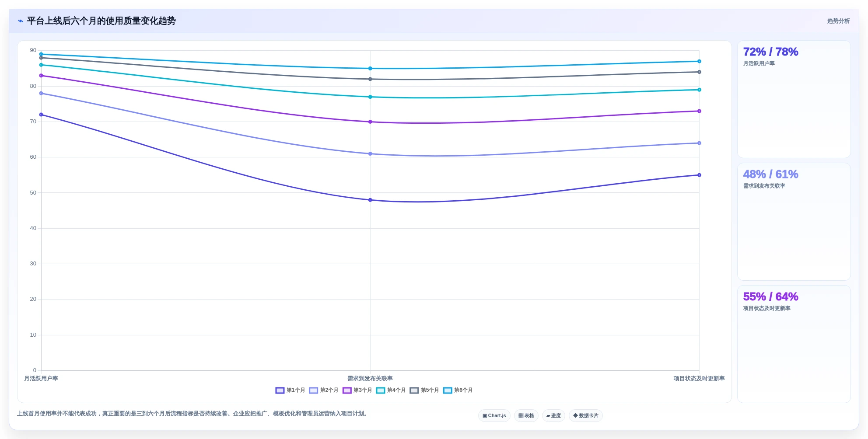Click the 趋势分析 label
Image resolution: width=868 pixels, height=439 pixels.
(x=838, y=21)
